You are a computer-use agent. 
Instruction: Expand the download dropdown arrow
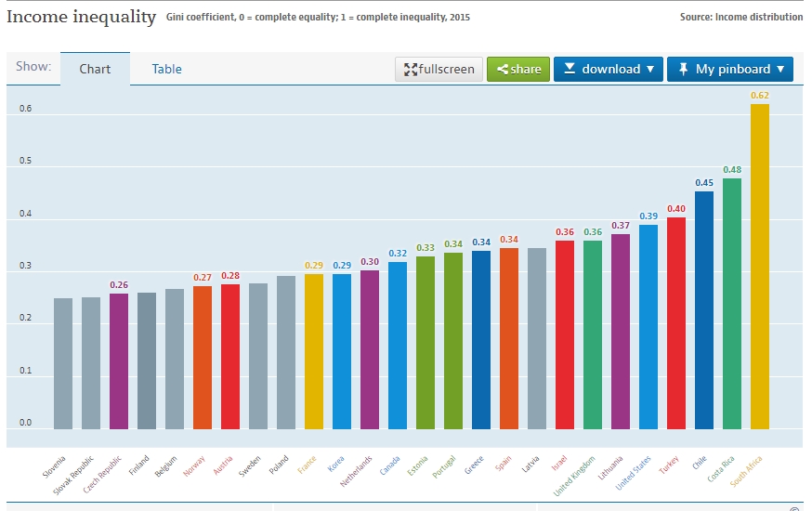point(650,69)
